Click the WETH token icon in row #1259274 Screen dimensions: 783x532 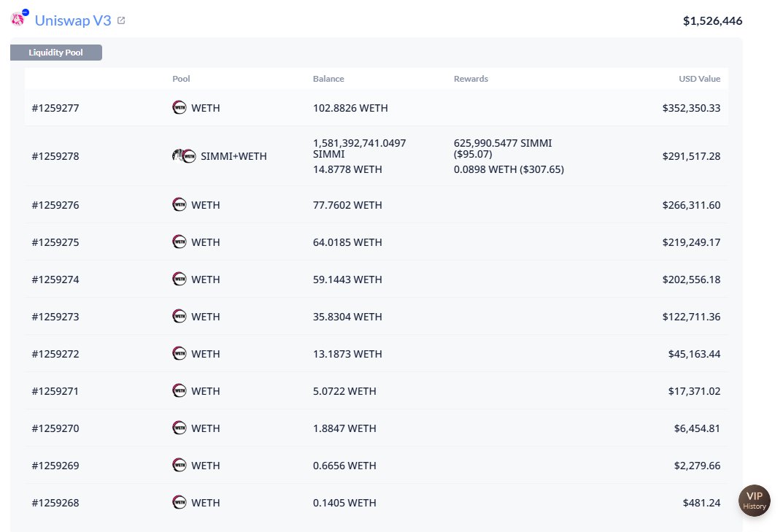coord(180,279)
